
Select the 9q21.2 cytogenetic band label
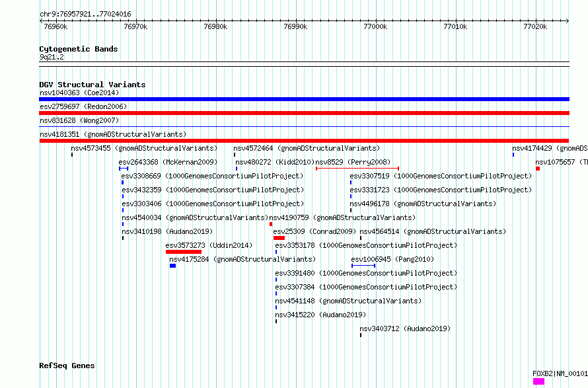coord(52,57)
